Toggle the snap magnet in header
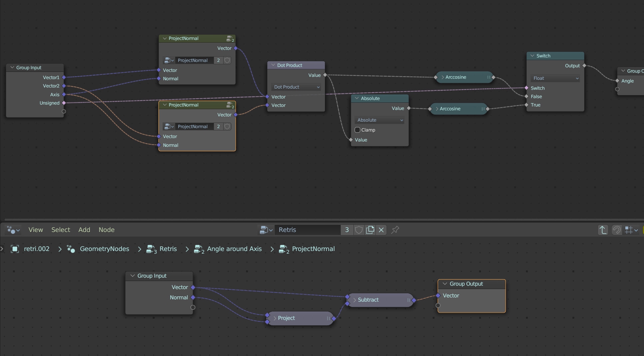 click(616, 230)
